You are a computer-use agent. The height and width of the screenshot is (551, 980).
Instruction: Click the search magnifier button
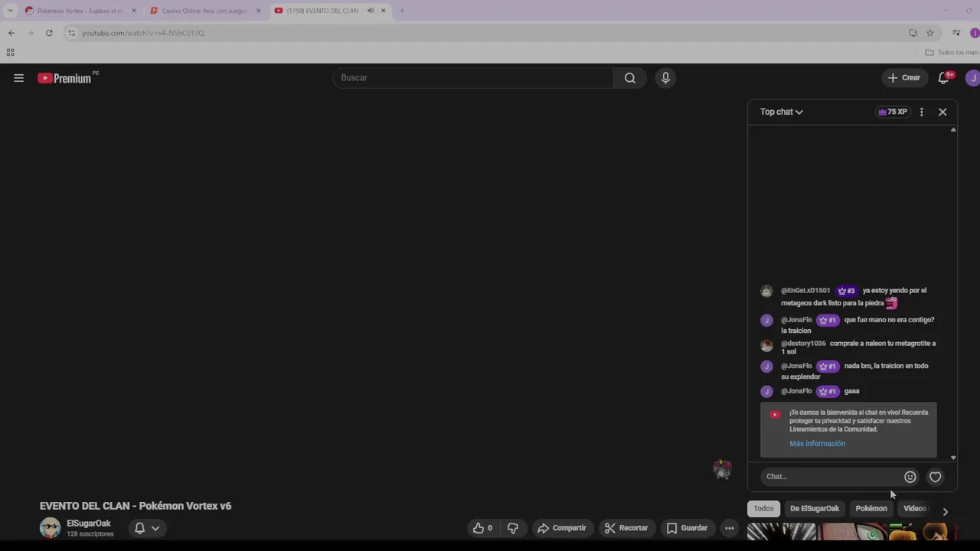point(630,78)
